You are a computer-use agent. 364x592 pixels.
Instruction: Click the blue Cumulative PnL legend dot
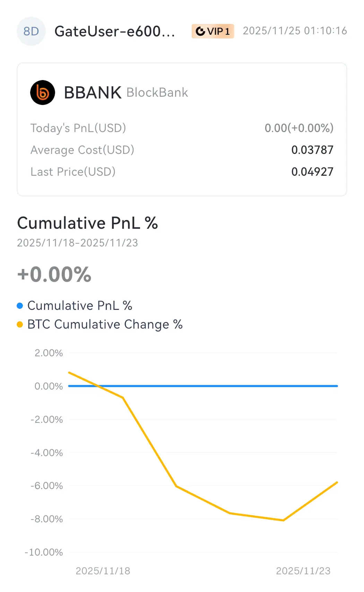click(20, 306)
